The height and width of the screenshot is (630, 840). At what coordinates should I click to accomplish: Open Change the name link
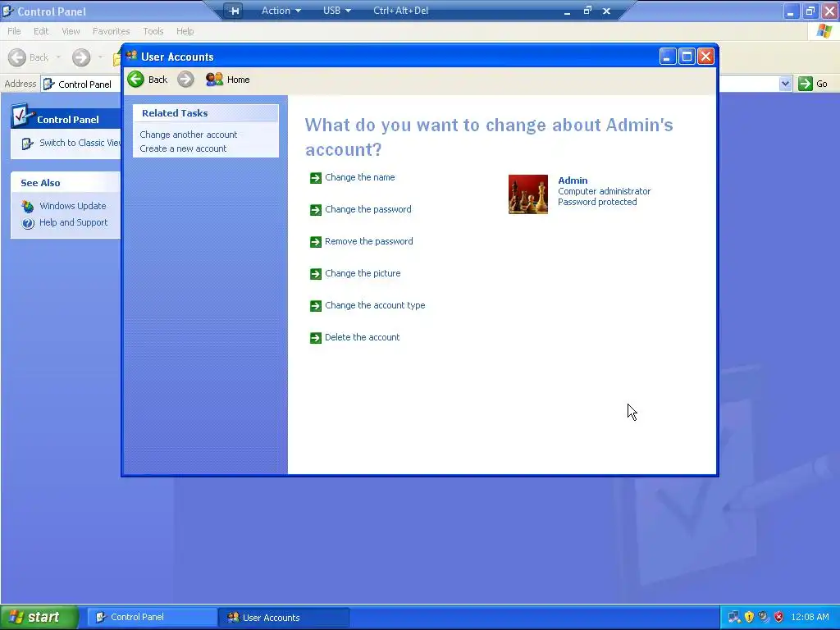click(x=360, y=177)
